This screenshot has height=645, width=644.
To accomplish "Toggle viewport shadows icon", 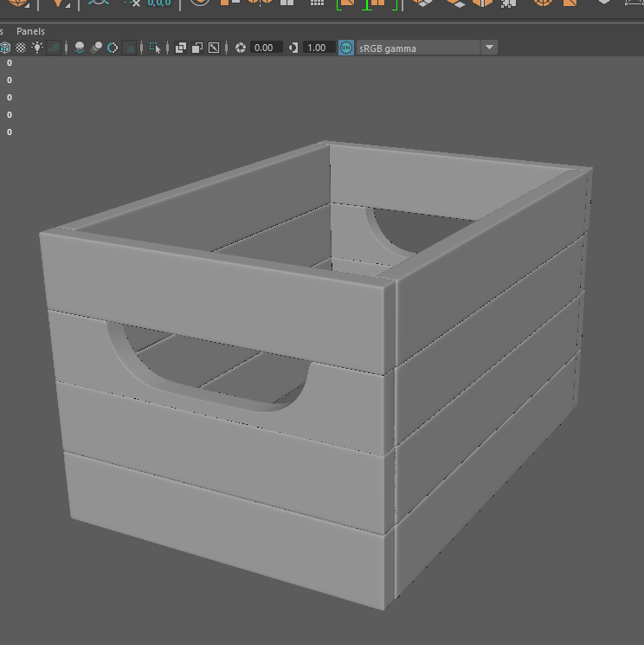I will click(x=54, y=48).
